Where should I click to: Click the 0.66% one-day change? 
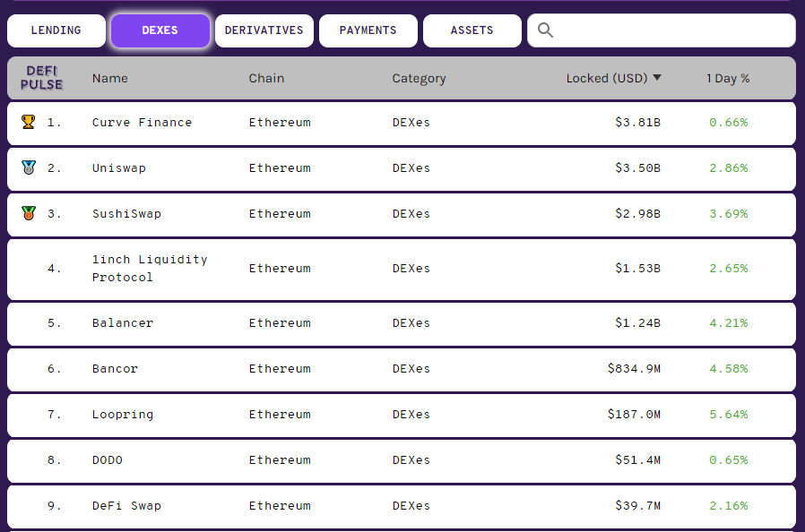pyautogui.click(x=729, y=123)
